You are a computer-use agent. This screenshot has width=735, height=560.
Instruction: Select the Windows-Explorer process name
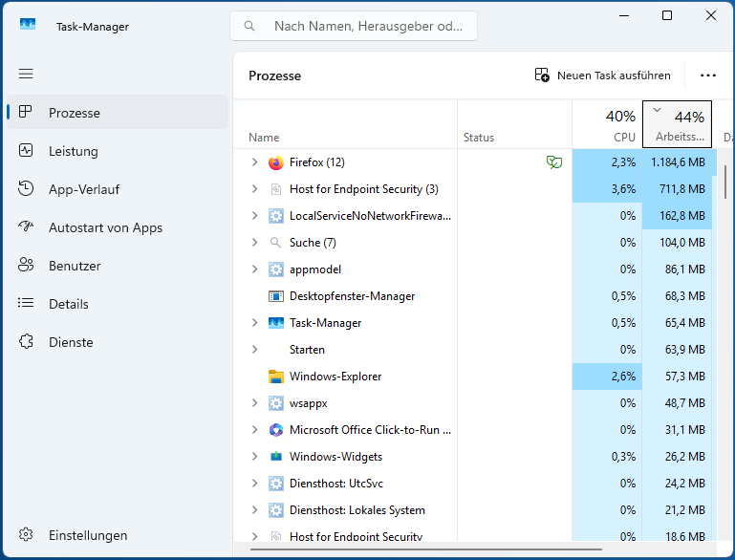[335, 377]
